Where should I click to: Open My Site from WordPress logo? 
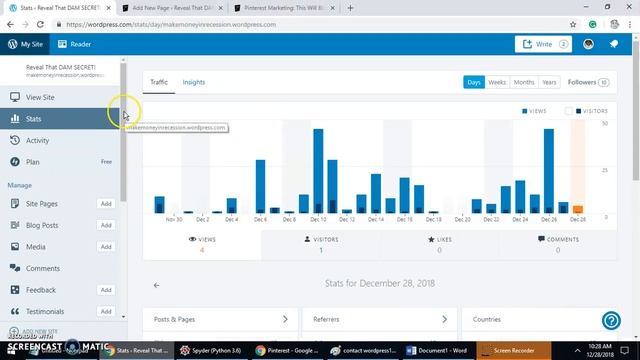point(25,44)
